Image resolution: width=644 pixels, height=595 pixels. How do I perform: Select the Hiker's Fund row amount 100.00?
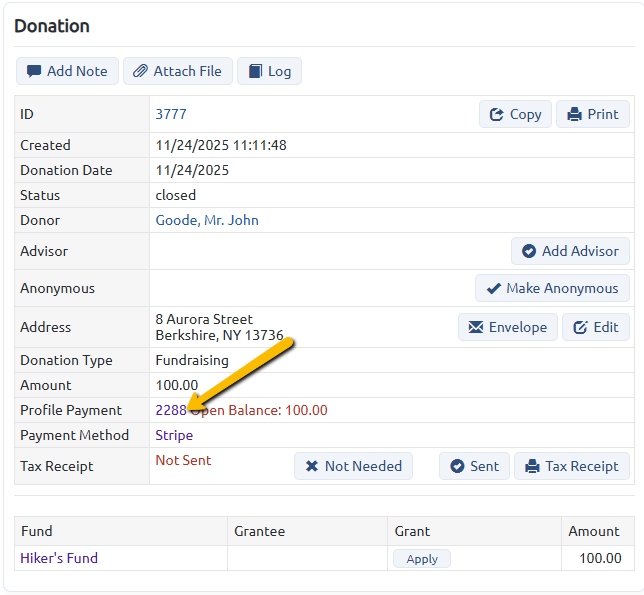point(600,558)
